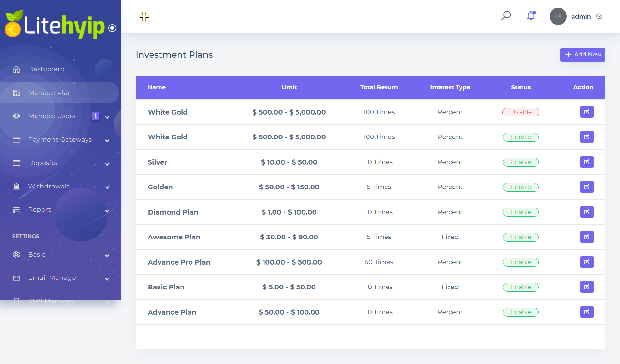The width and height of the screenshot is (620, 364).
Task: Open the admin account dropdown
Action: coord(599,16)
